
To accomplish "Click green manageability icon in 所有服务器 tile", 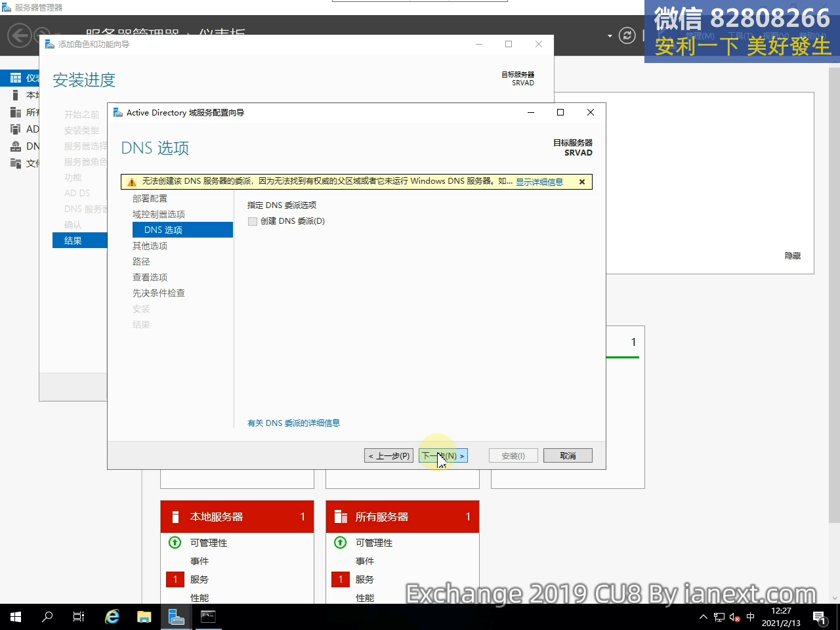I will (x=341, y=543).
